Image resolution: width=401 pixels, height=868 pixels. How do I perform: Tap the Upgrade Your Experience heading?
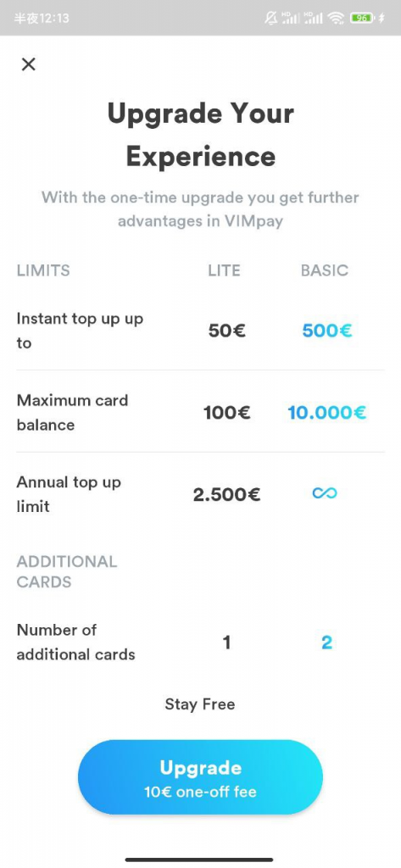pyautogui.click(x=200, y=135)
